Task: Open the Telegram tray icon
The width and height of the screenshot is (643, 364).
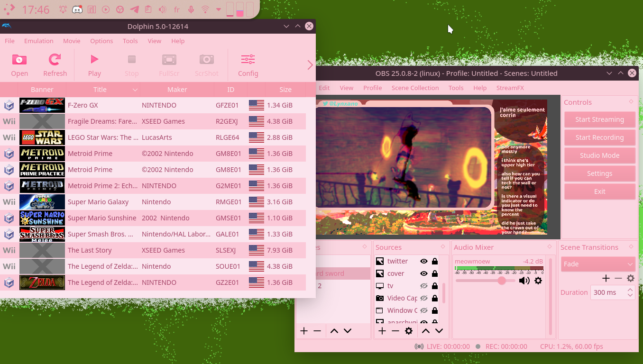Action: pyautogui.click(x=134, y=9)
